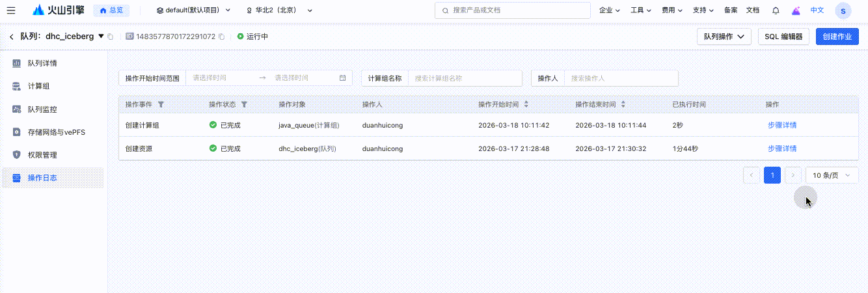Click the dhc_iceberg(队列) cell
The height and width of the screenshot is (293, 868).
click(x=308, y=148)
